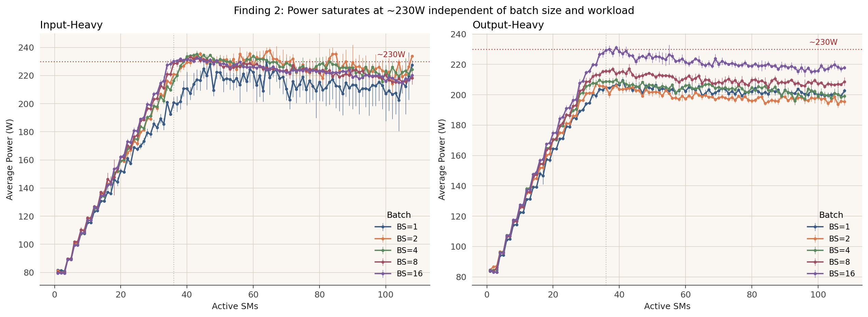Click the dark red BS=8 marker in Input-Heavy legend
This screenshot has height=317, width=868.
(x=383, y=262)
